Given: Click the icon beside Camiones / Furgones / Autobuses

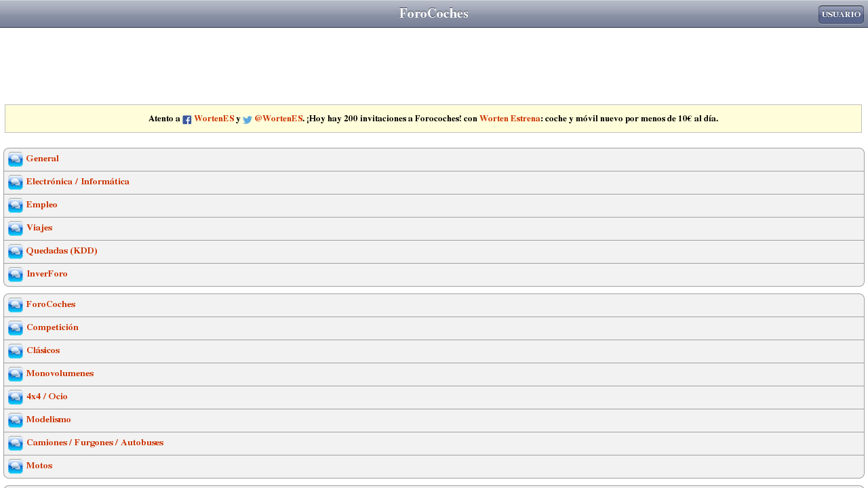Looking at the screenshot, I should click(x=16, y=444).
